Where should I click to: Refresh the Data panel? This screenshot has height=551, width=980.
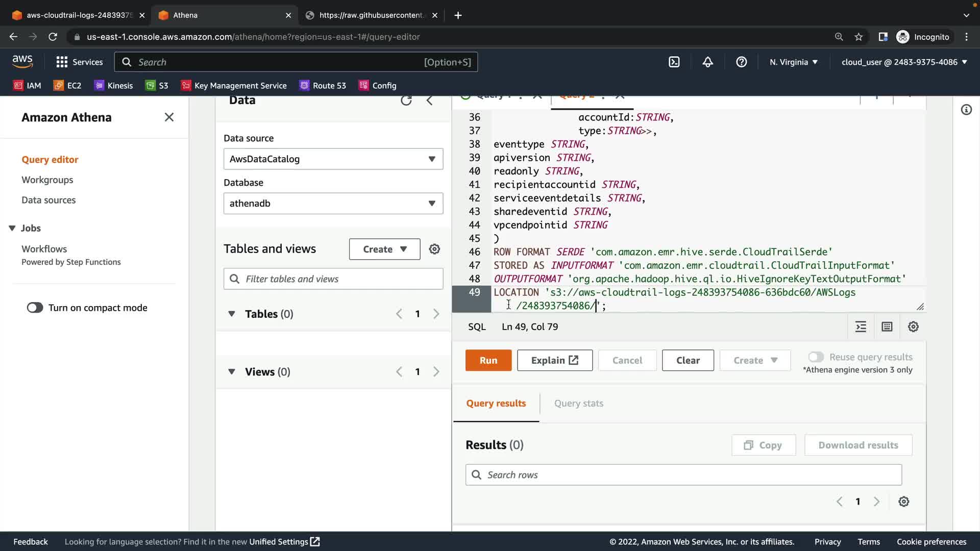pos(406,101)
